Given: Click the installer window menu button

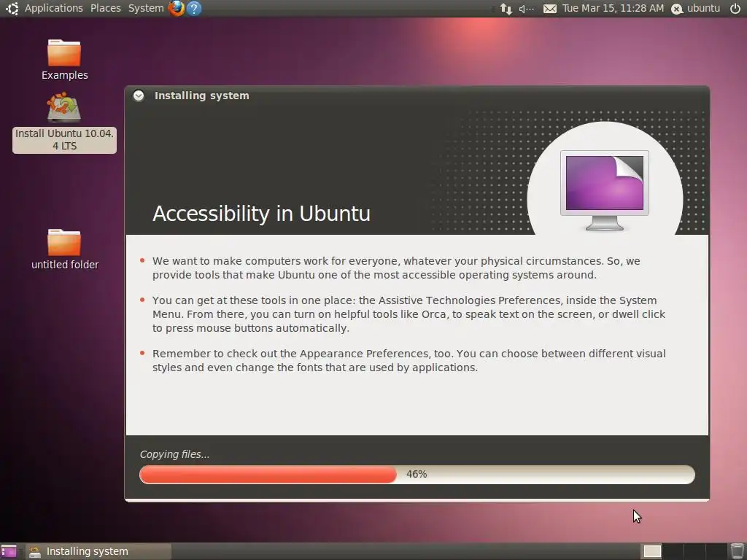Looking at the screenshot, I should click(x=139, y=96).
